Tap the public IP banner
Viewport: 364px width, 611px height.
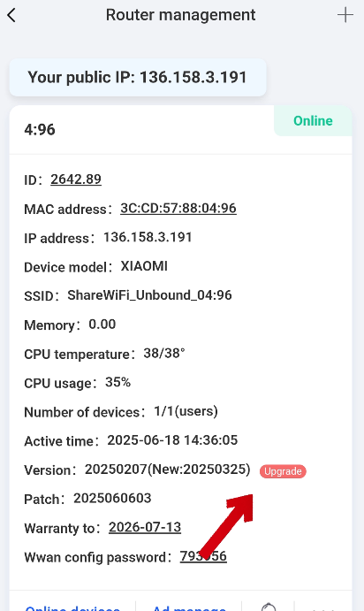138,77
